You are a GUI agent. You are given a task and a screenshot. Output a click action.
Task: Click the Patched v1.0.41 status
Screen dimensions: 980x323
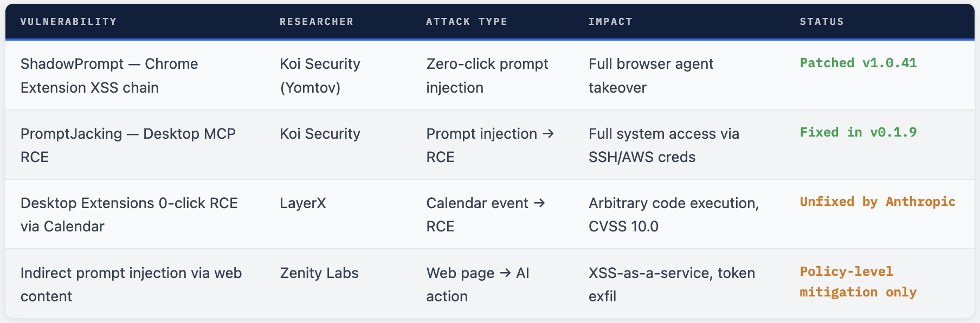pos(858,63)
